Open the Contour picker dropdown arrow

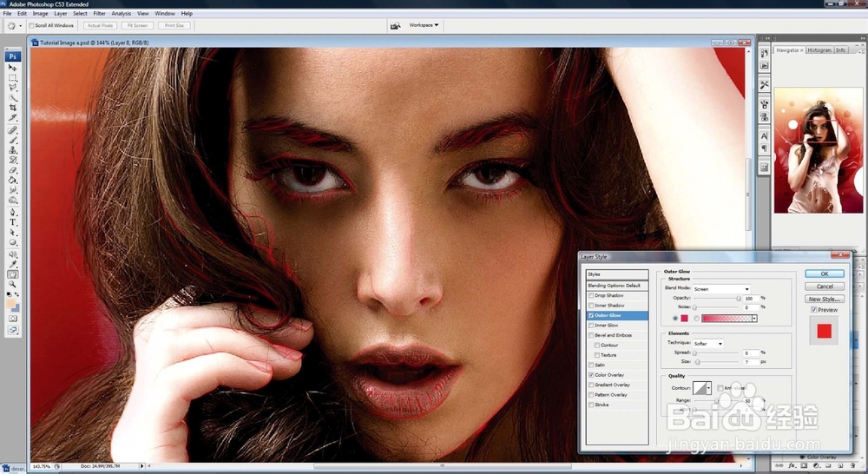pyautogui.click(x=708, y=388)
